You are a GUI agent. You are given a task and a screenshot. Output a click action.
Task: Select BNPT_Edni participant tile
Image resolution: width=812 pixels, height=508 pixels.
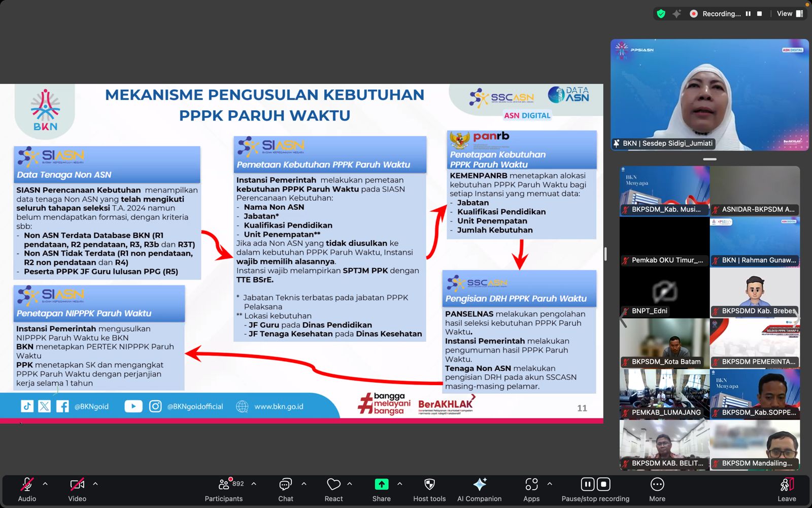(664, 293)
